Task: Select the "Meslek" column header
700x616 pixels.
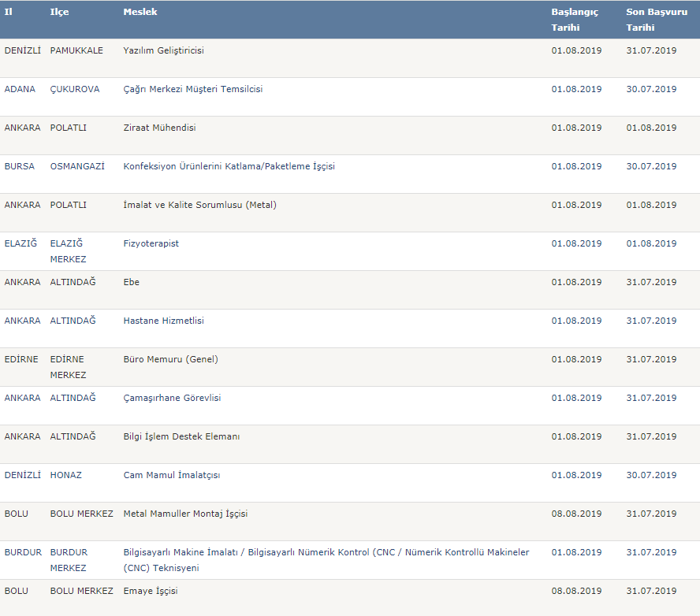Action: tap(140, 13)
